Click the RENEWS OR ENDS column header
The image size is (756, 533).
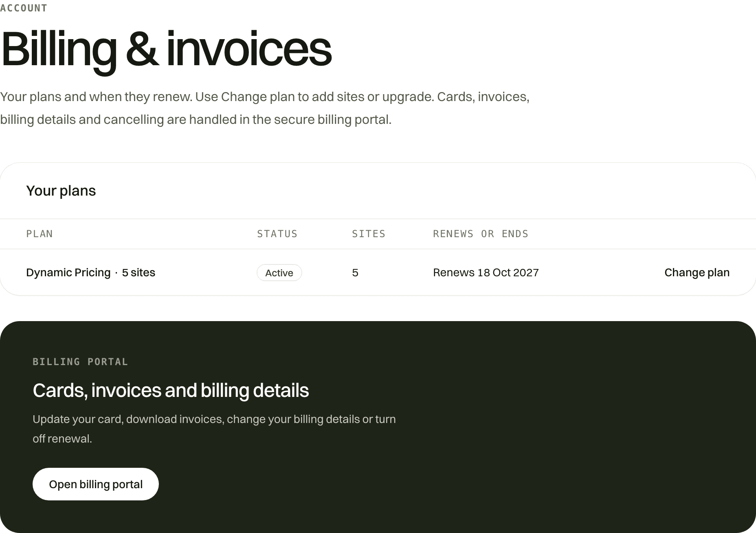[x=481, y=234]
